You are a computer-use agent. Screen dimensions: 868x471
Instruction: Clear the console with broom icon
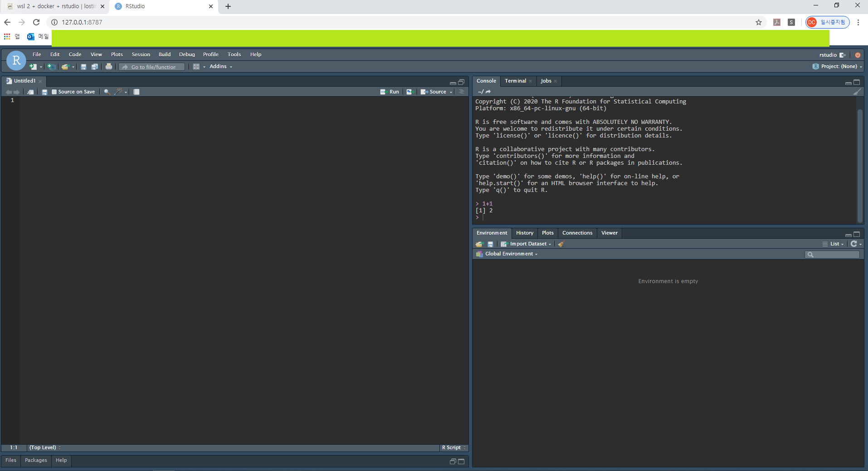[857, 92]
